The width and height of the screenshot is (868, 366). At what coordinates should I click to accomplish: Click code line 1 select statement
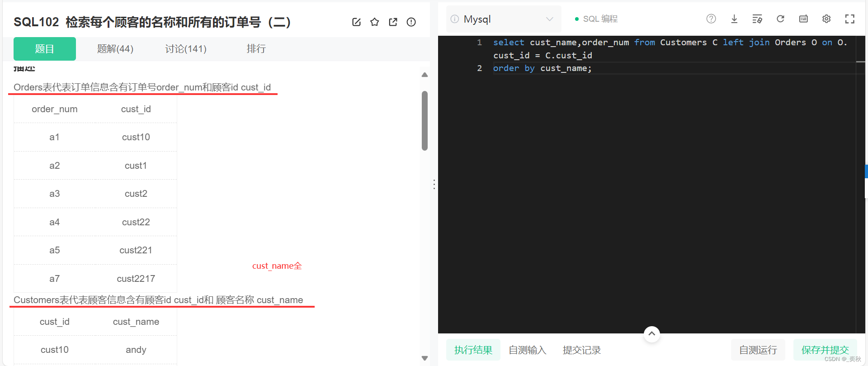[x=670, y=49]
